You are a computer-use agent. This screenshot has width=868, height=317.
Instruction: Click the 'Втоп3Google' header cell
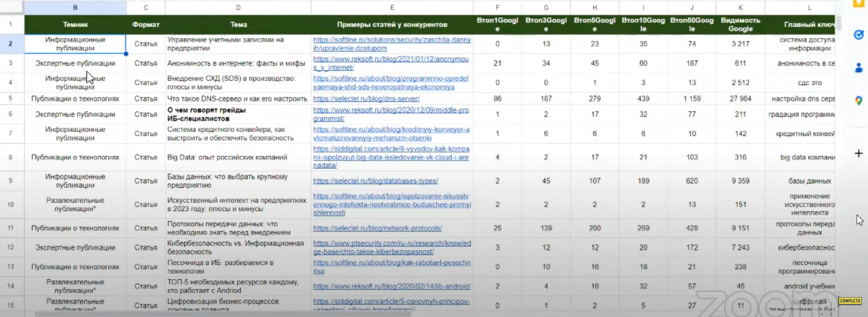pos(546,25)
